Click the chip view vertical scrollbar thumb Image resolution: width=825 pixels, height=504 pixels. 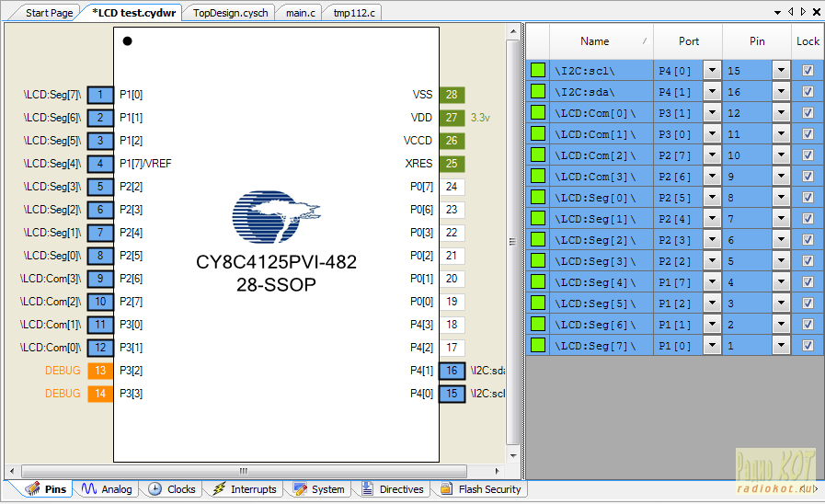click(x=512, y=242)
